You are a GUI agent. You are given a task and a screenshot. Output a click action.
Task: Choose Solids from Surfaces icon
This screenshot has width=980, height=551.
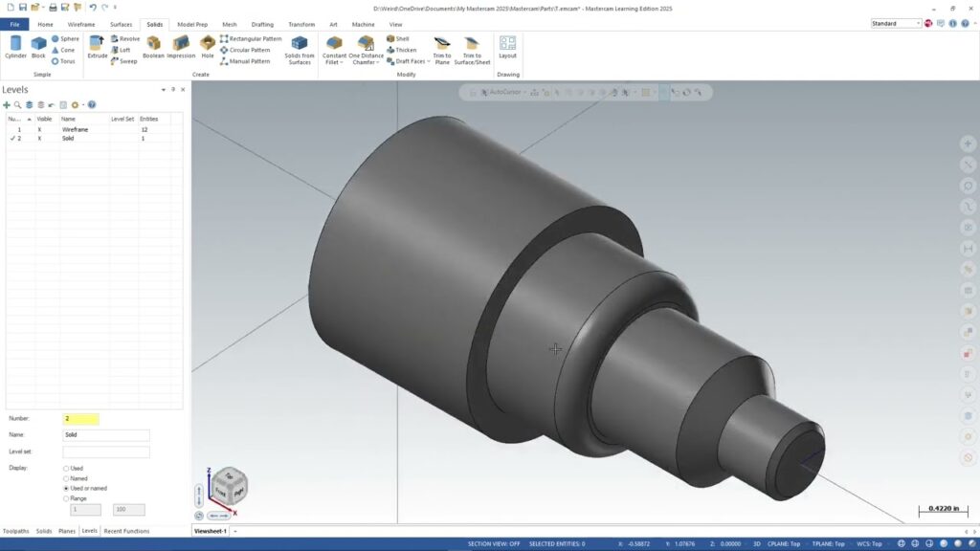pyautogui.click(x=300, y=48)
